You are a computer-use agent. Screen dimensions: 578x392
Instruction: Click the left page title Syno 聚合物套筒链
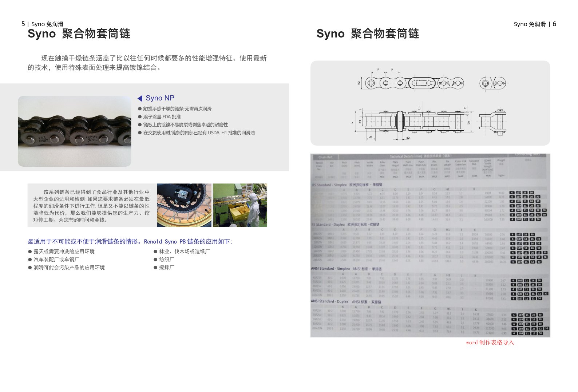click(79, 34)
